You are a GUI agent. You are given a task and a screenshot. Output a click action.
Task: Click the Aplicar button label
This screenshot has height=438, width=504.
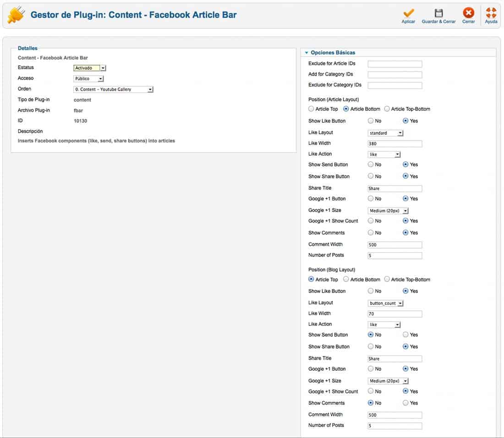408,22
